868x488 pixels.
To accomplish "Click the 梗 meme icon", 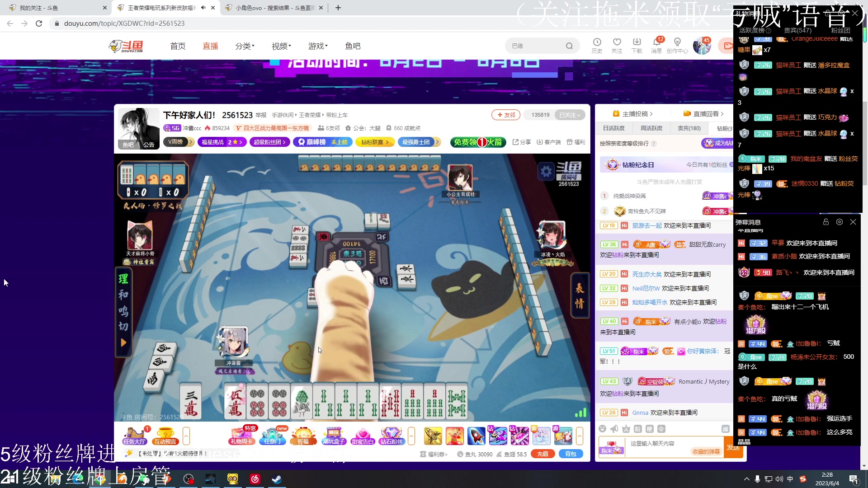I will (x=649, y=429).
